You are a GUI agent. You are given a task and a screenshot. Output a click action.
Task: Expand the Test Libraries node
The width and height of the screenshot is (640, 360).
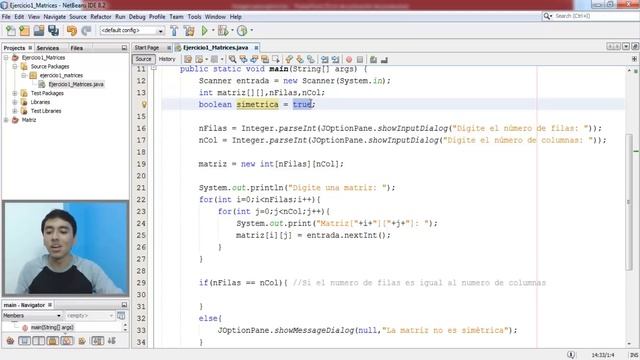point(15,111)
